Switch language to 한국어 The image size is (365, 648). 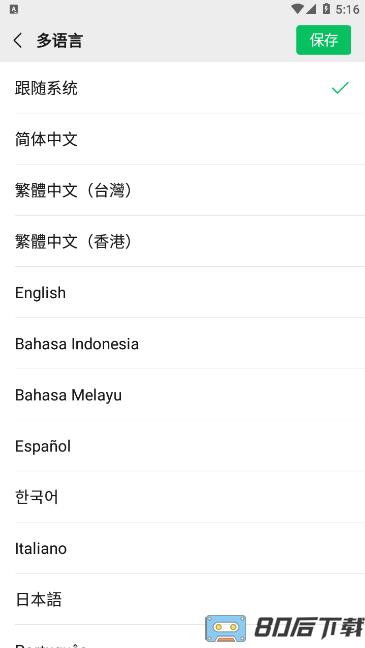click(182, 497)
